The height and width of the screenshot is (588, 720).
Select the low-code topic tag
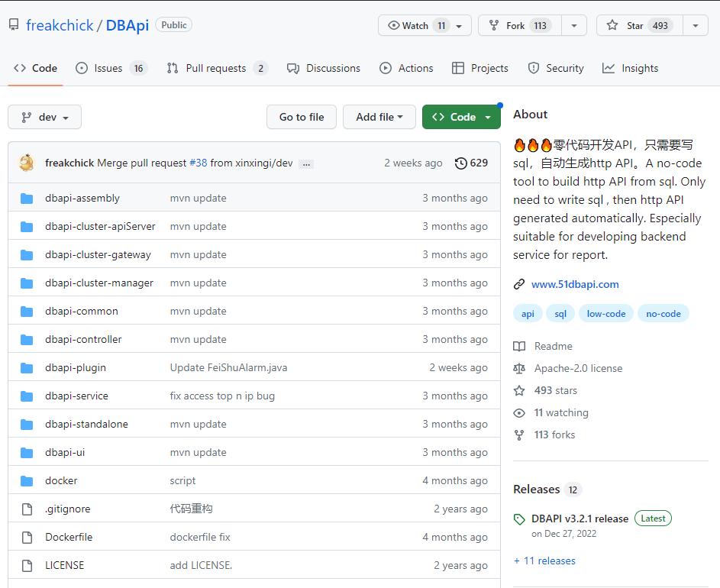click(x=605, y=313)
